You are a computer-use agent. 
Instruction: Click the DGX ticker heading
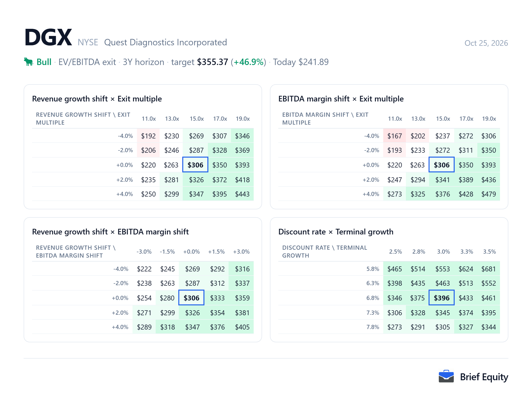[48, 37]
